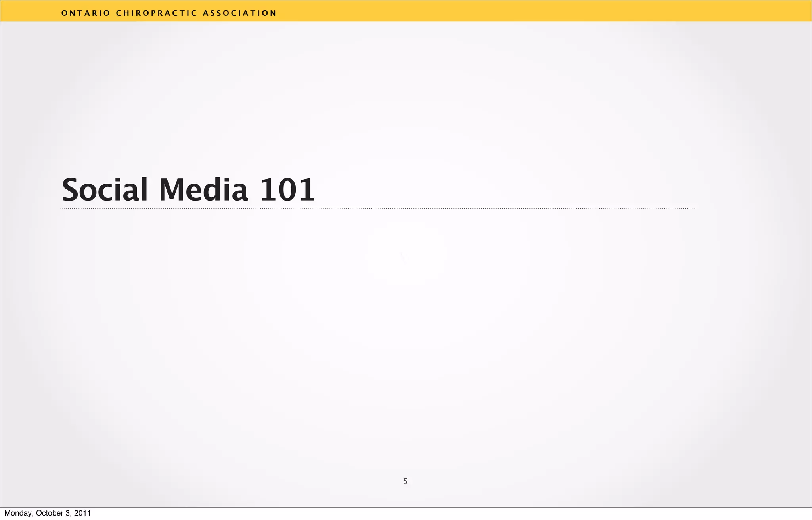Click the word Social in the title

[105, 190]
